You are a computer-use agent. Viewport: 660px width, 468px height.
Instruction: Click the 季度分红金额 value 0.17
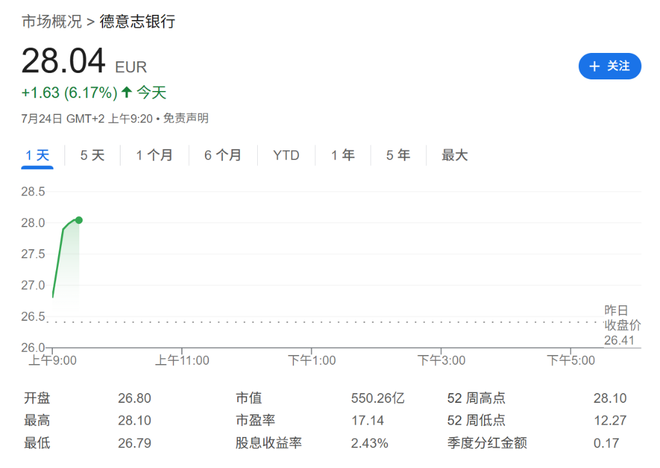pyautogui.click(x=606, y=443)
